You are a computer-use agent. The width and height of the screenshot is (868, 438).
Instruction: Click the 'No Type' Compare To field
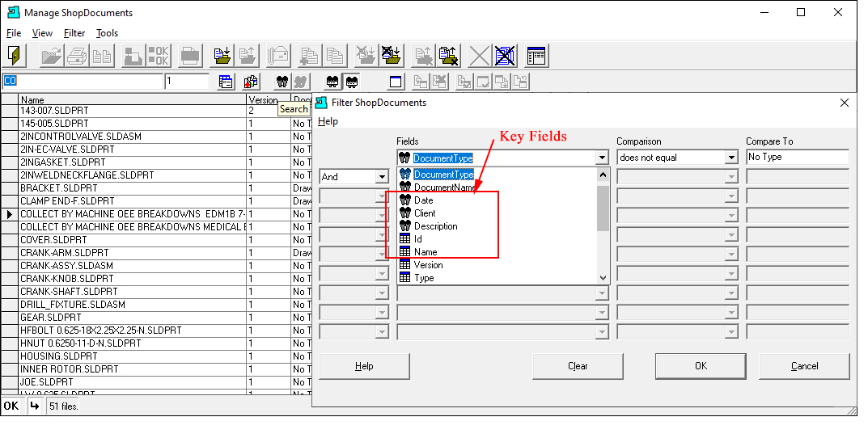(x=797, y=157)
